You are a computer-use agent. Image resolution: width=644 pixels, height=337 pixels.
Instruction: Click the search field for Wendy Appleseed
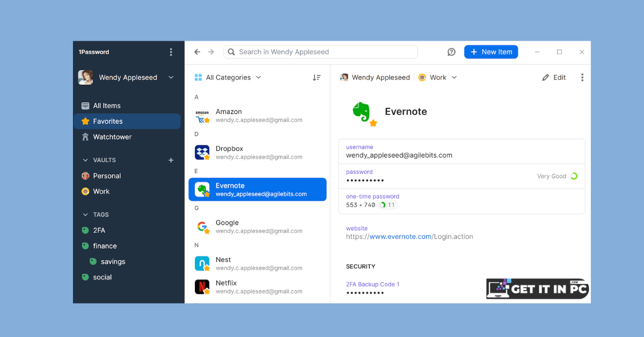(320, 52)
